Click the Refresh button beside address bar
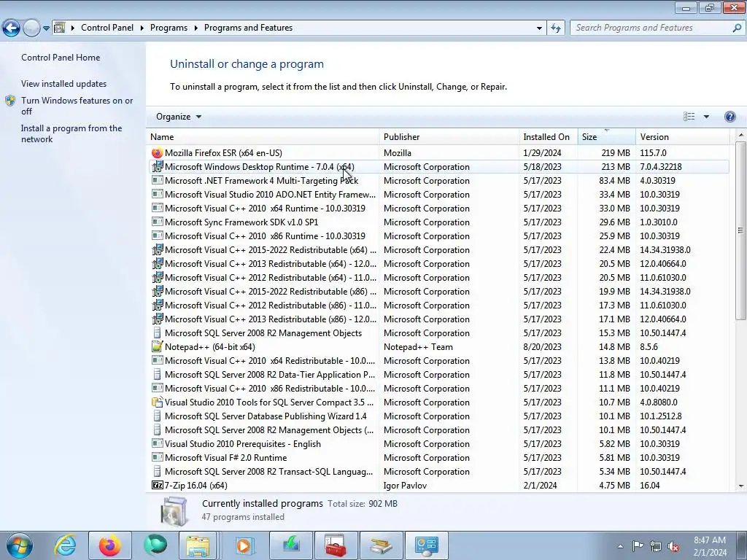 click(555, 28)
